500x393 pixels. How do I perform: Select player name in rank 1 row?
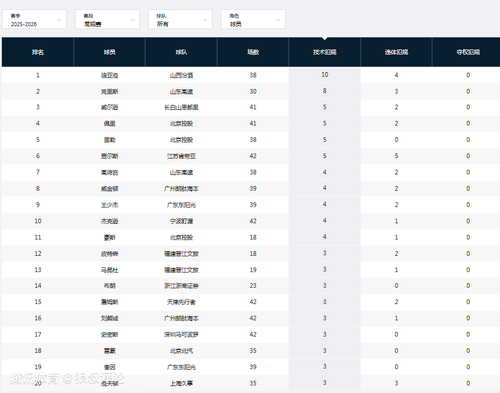point(110,75)
